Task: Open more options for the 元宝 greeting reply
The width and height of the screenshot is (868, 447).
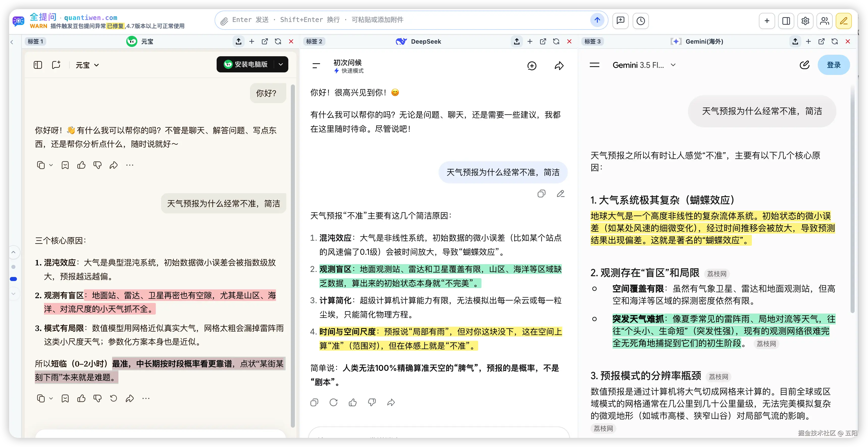Action: 130,165
